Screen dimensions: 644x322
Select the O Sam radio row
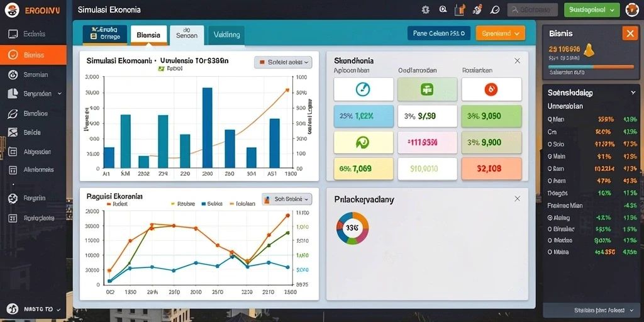pyautogui.click(x=592, y=169)
